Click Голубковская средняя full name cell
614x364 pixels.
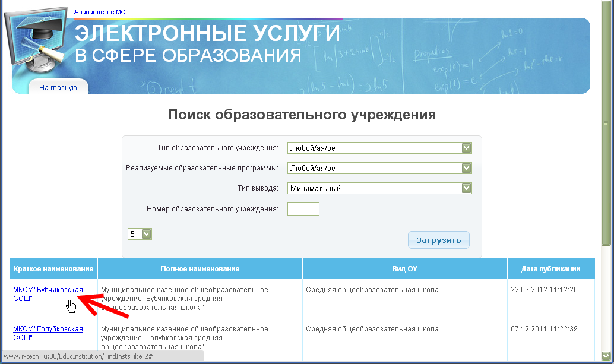pos(200,337)
